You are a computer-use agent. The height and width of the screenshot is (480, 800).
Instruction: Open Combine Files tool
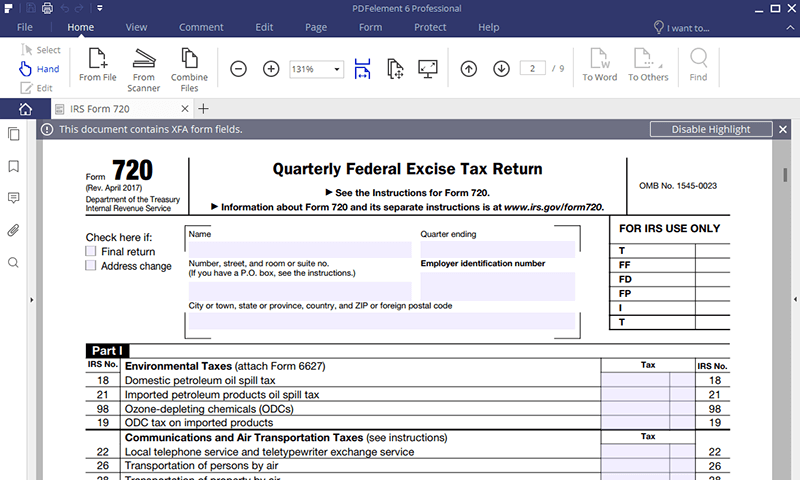(189, 70)
